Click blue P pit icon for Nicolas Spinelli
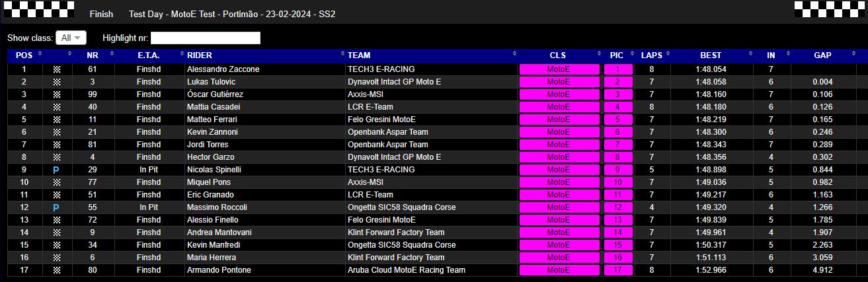 pyautogui.click(x=57, y=170)
